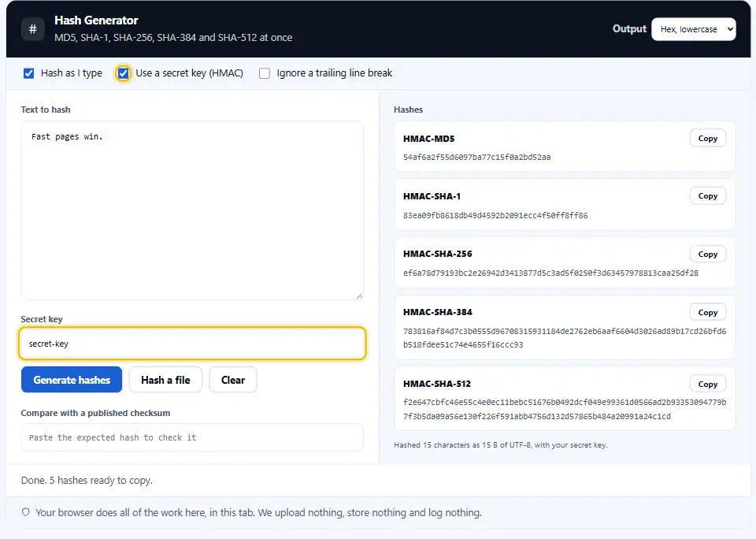Copy the HMAC-MD5 hash
The height and width of the screenshot is (539, 756).
pyautogui.click(x=707, y=139)
